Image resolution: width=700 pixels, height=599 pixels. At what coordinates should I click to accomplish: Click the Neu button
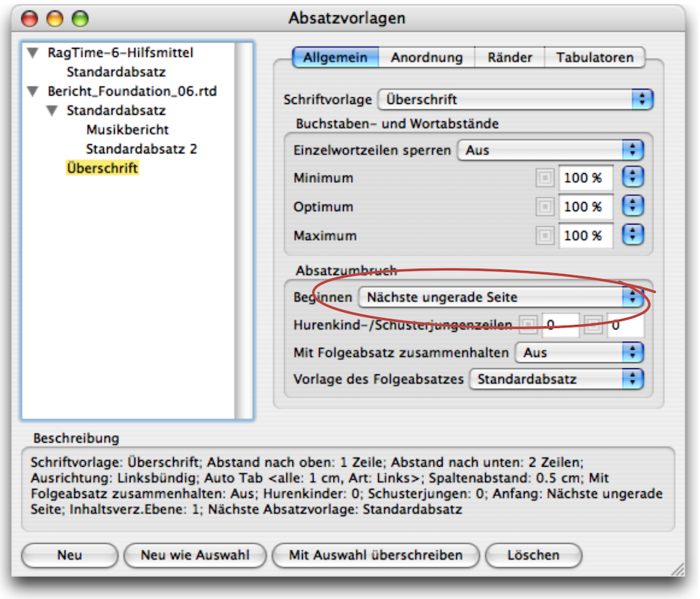[x=70, y=555]
